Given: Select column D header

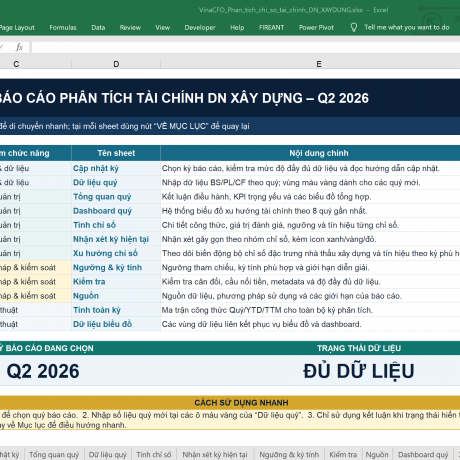Looking at the screenshot, I should (116, 64).
